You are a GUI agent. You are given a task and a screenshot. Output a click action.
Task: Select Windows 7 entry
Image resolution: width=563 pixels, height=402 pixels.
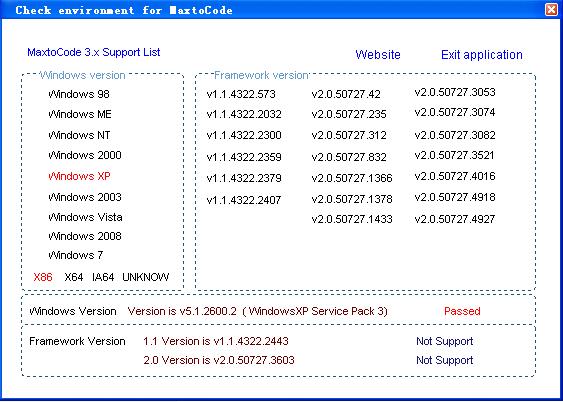click(x=75, y=255)
